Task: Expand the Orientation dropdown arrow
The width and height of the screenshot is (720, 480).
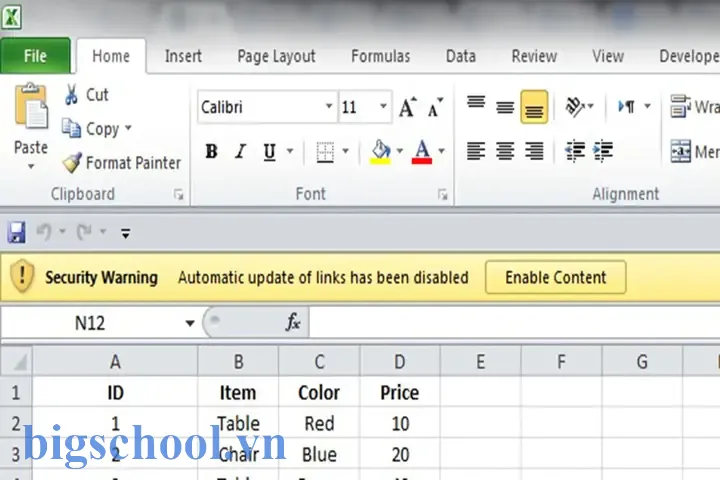Action: (x=591, y=107)
